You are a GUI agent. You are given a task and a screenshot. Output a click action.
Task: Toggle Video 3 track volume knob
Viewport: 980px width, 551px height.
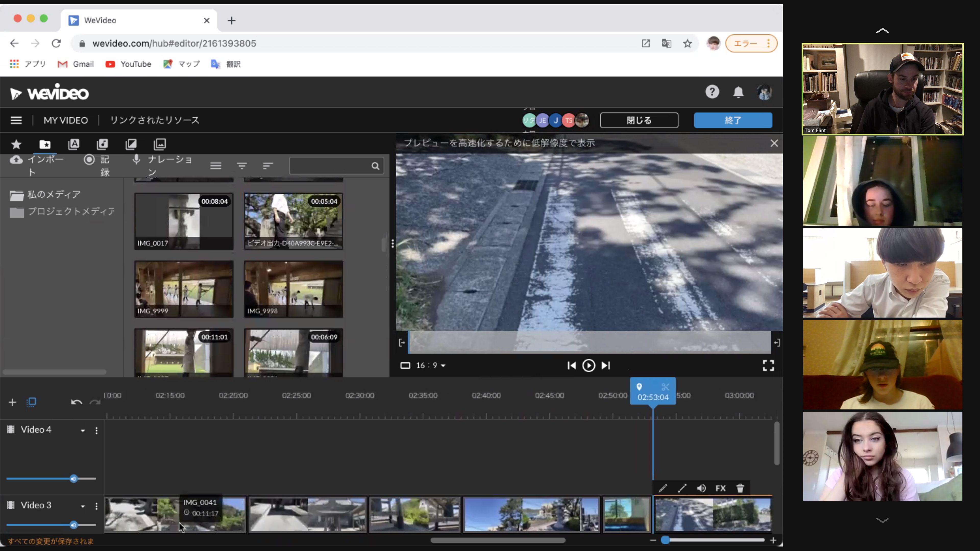73,525
